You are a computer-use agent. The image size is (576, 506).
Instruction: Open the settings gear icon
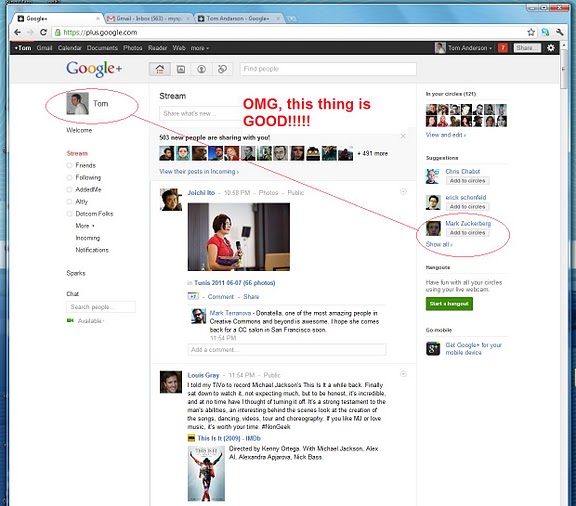point(551,48)
